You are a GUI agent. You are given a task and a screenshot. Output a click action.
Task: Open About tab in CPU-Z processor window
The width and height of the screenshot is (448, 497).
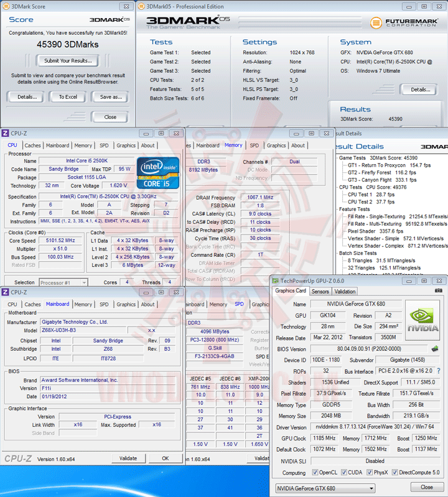click(147, 146)
